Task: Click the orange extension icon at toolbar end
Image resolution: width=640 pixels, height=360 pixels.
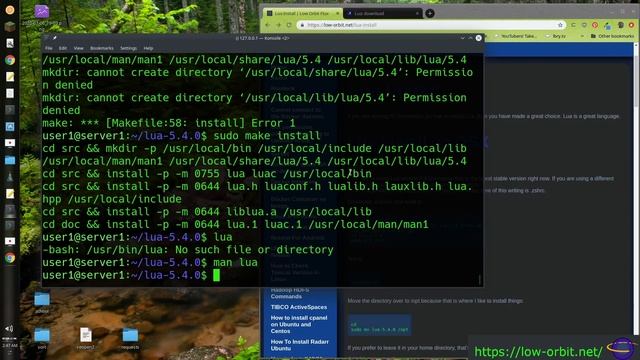Action: pyautogui.click(x=631, y=25)
